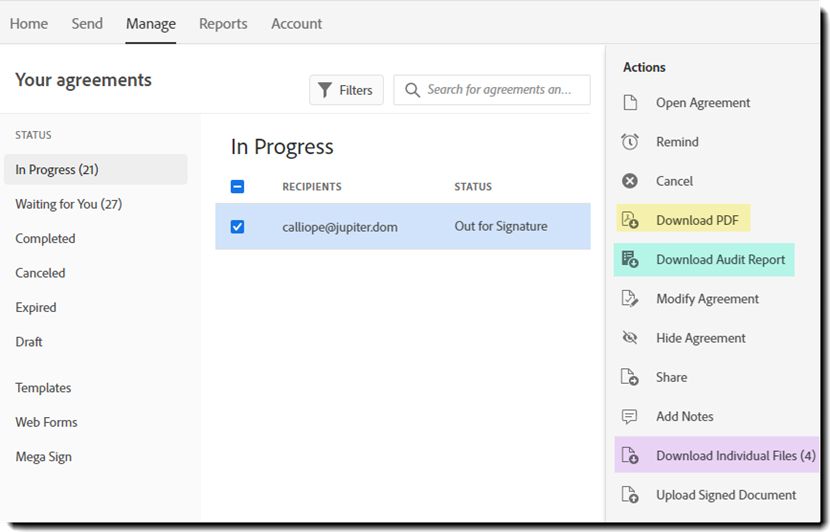Click the magnifying glass search icon

(412, 90)
